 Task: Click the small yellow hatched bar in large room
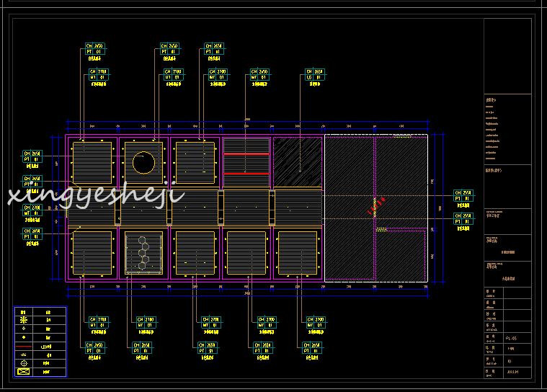(382, 229)
